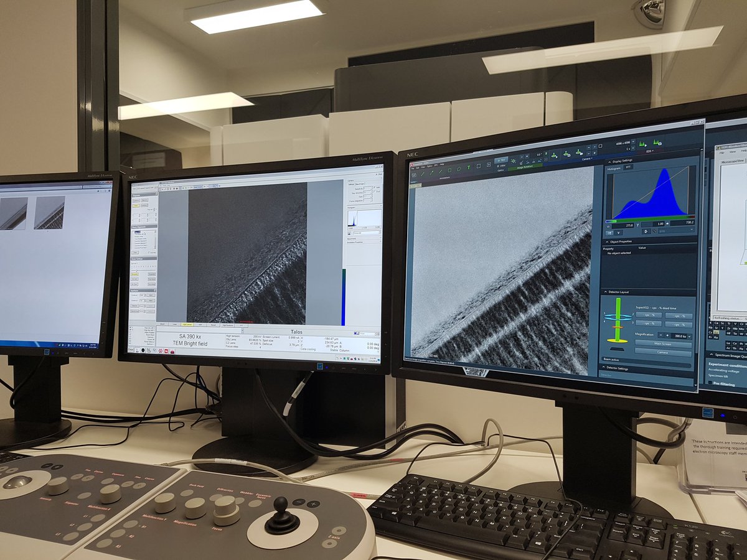
Task: Click the auto-adjust button below the 275.8 field
Action: pyautogui.click(x=609, y=233)
